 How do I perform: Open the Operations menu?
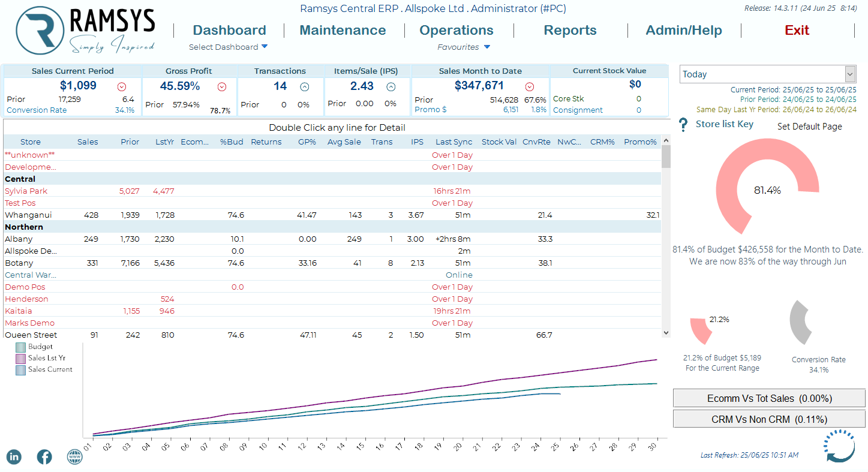456,30
